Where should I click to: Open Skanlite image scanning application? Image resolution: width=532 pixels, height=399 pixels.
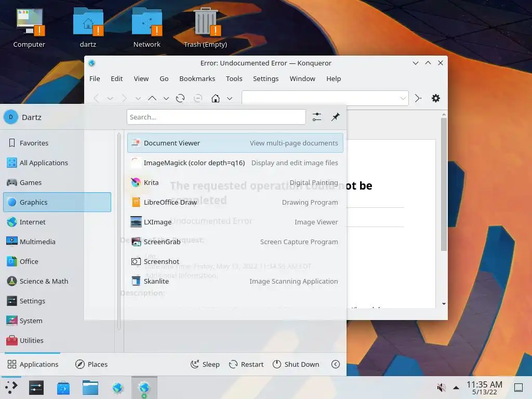[x=235, y=281]
